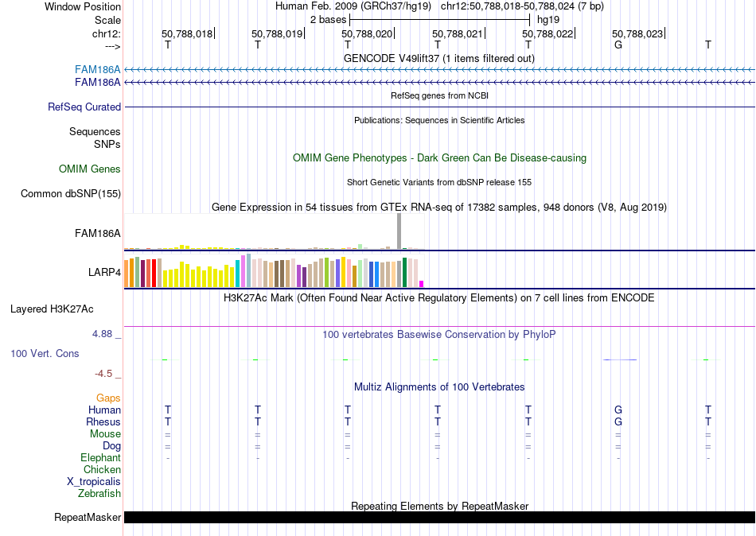Click the RefSeq Curated gene line
This screenshot has width=756, height=536.
(x=440, y=107)
